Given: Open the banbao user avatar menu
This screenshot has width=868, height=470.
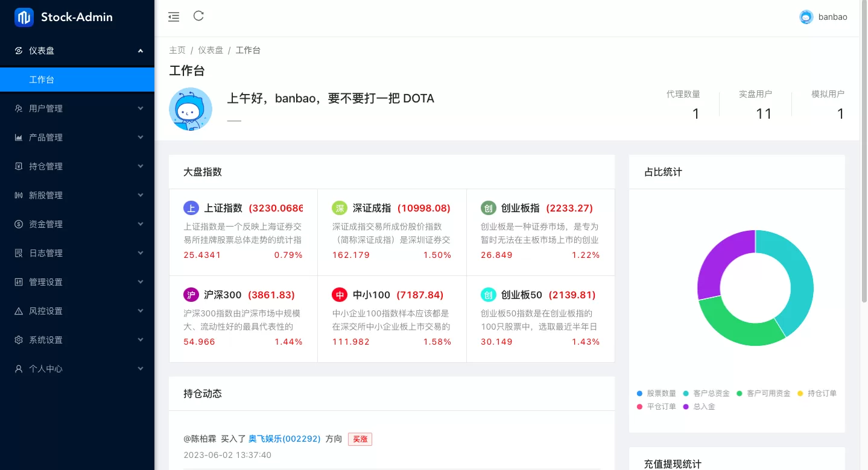Looking at the screenshot, I should point(806,17).
